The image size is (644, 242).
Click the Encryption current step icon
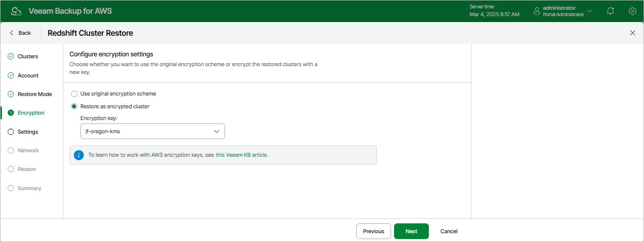[x=11, y=113]
